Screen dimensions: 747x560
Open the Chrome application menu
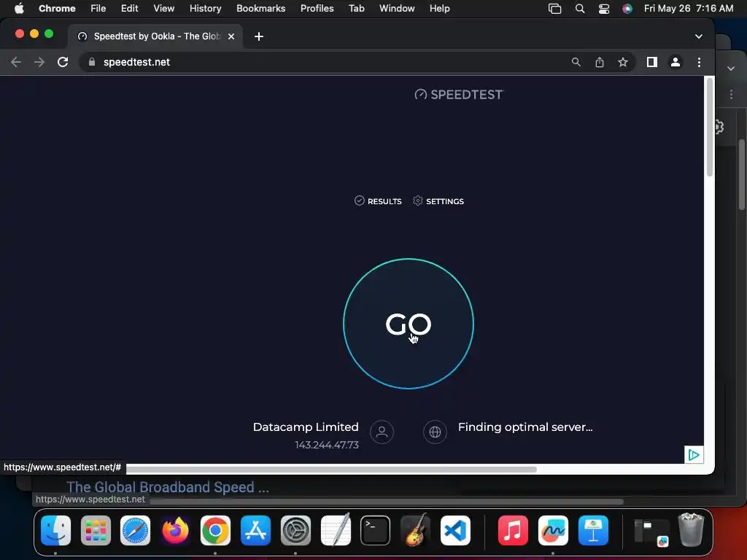coord(57,8)
